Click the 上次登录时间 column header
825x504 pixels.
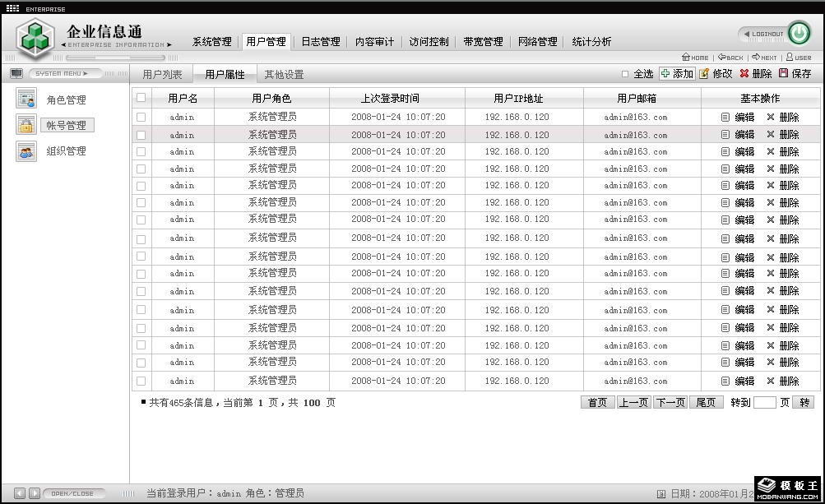(x=397, y=98)
